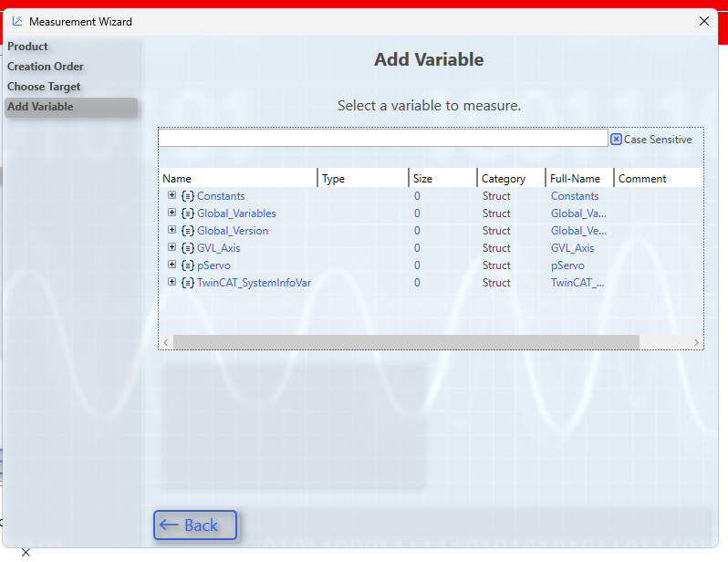
Task: Toggle the Case Sensitive checkbox
Action: tap(616, 140)
